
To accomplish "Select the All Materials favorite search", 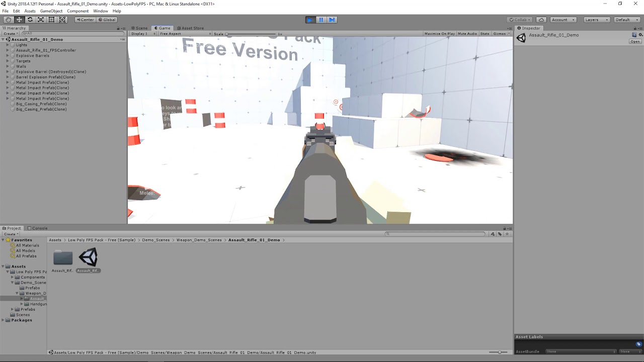I will [27, 245].
